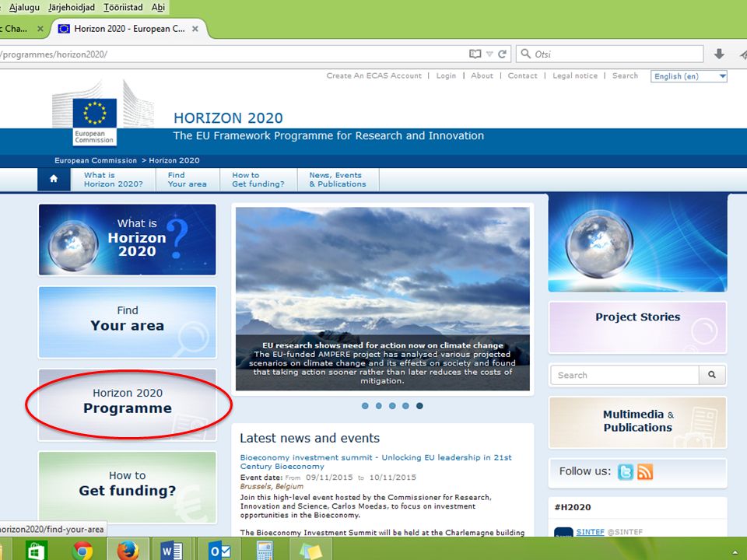
Task: Open the downloads arrow icon
Action: (x=719, y=54)
